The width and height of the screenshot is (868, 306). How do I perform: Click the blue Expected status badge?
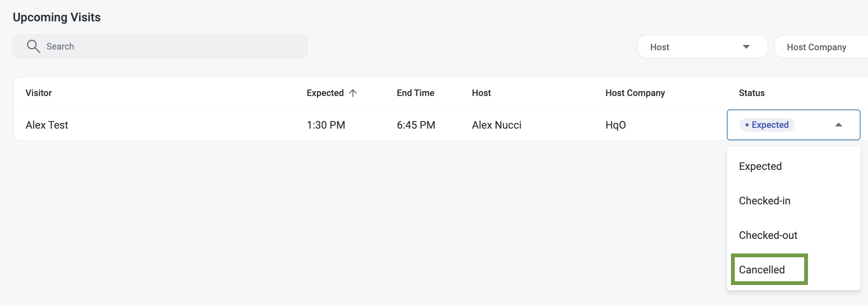[767, 125]
